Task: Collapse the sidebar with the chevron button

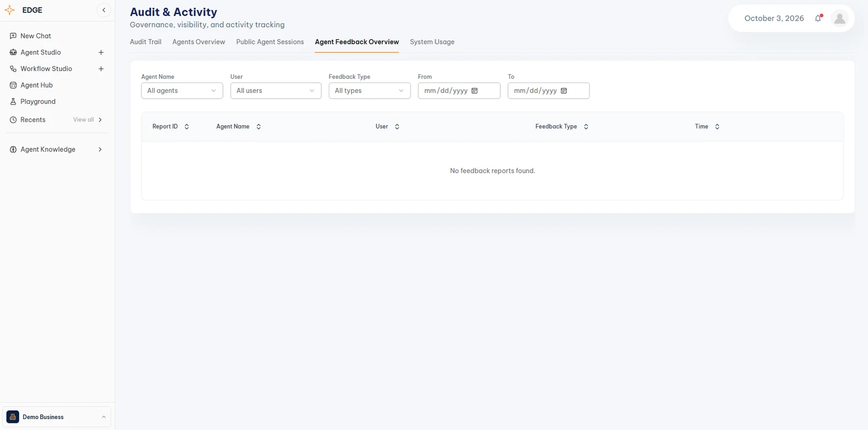Action: [x=104, y=10]
